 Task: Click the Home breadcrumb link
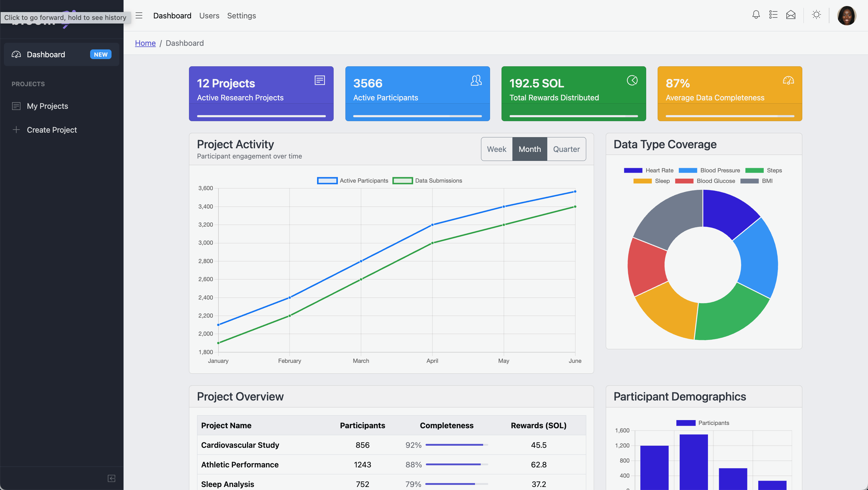click(145, 43)
